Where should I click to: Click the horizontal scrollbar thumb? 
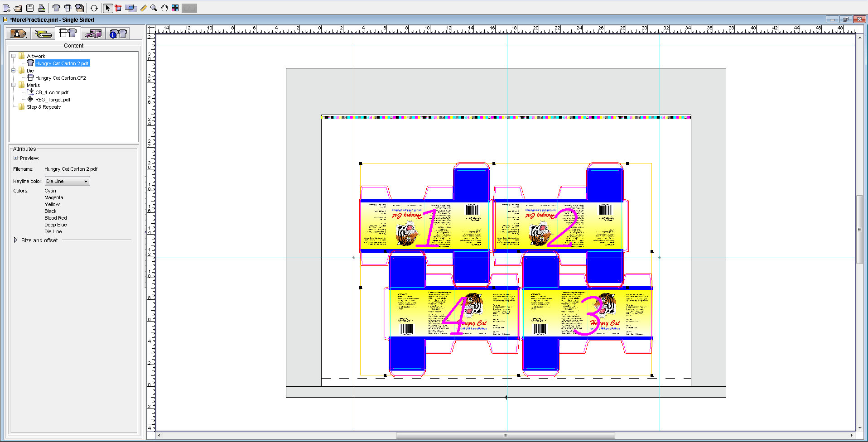506,435
